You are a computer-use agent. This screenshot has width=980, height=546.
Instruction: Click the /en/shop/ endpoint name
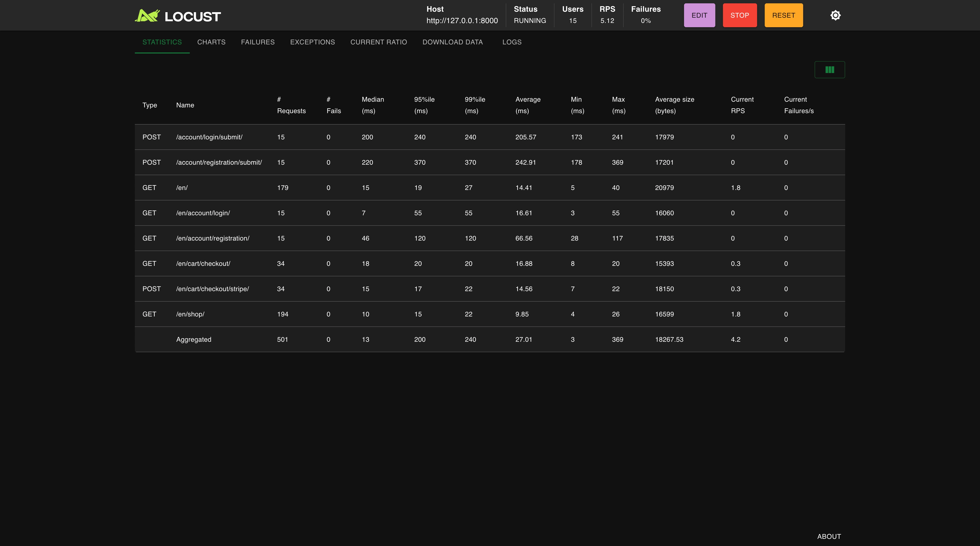point(190,314)
